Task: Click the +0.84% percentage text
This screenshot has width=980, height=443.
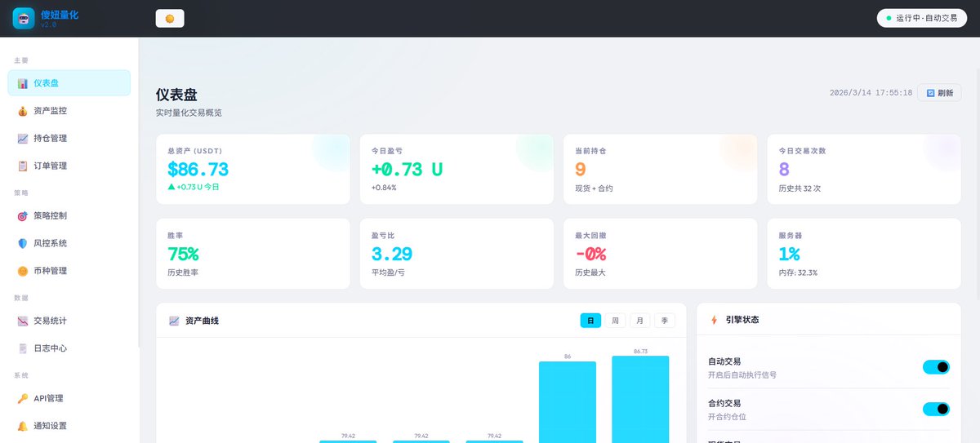Action: click(x=384, y=188)
